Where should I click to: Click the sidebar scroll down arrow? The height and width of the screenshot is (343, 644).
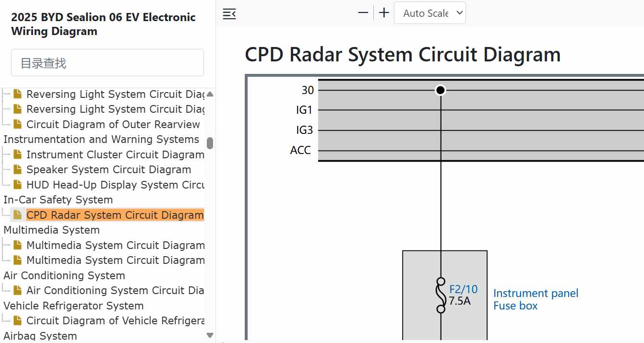pyautogui.click(x=210, y=335)
